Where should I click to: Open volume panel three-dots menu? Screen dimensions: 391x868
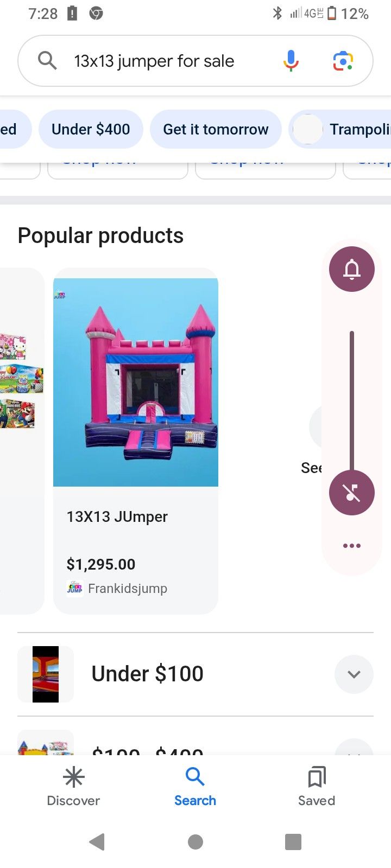352,546
